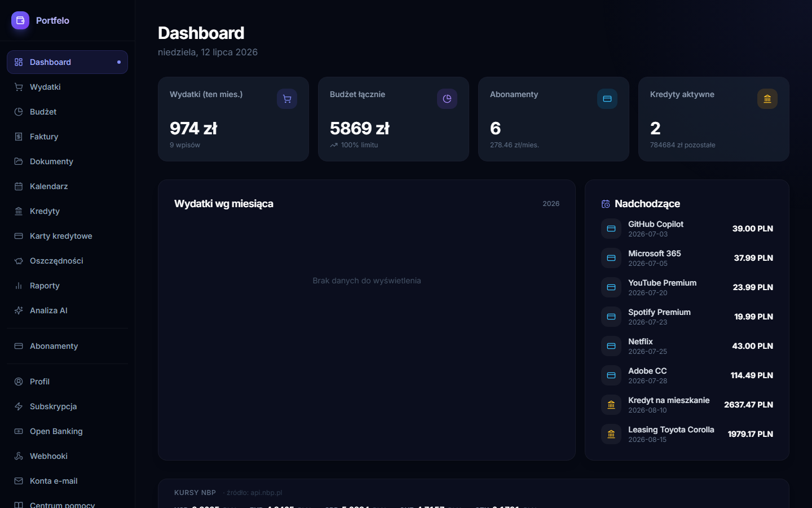Open the Analiza AI page
The height and width of the screenshot is (508, 812).
[x=67, y=310]
